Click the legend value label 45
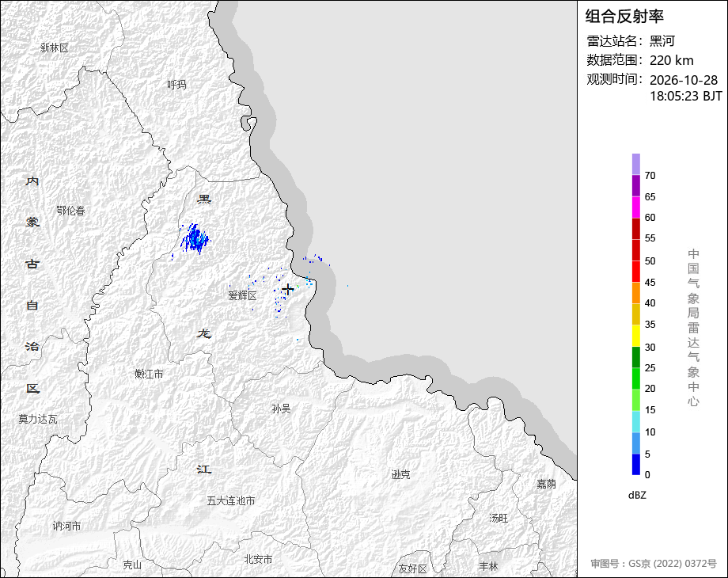 tap(650, 283)
